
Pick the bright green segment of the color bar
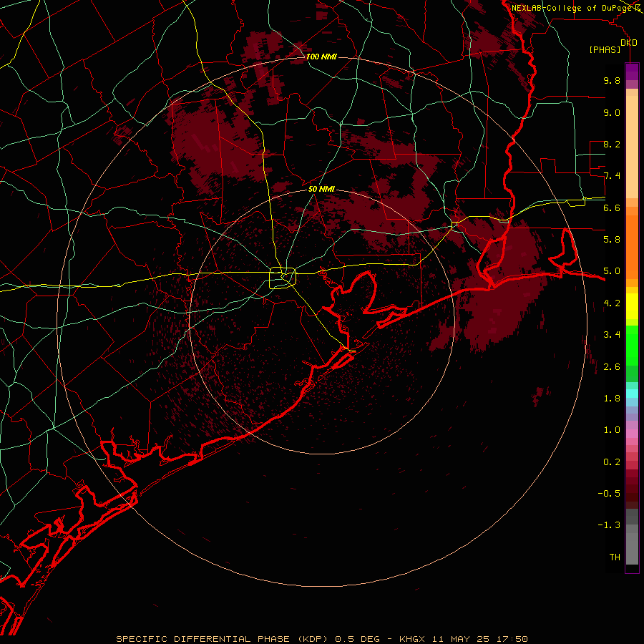(x=632, y=345)
